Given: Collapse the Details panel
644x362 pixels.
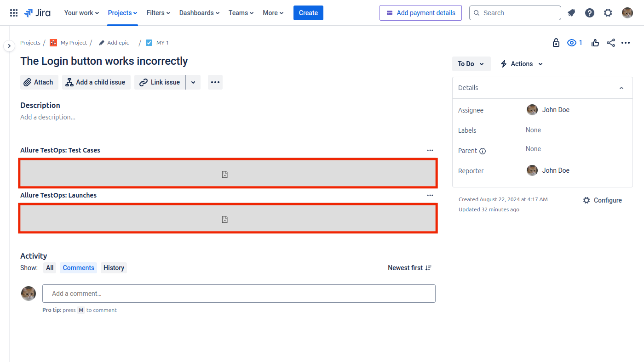Looking at the screenshot, I should 621,88.
